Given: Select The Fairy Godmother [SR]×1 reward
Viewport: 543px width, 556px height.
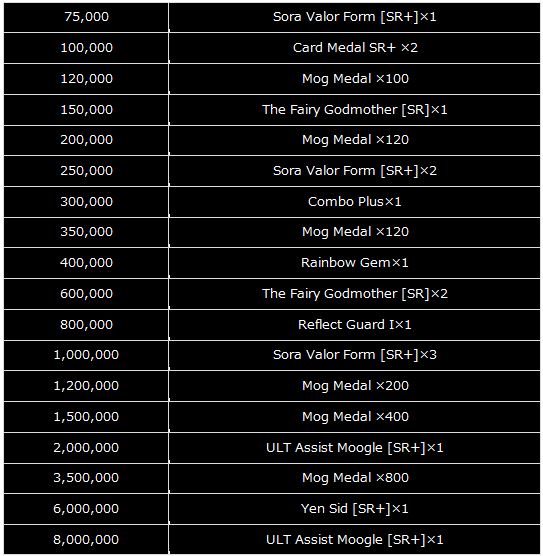Looking at the screenshot, I should (x=355, y=110).
